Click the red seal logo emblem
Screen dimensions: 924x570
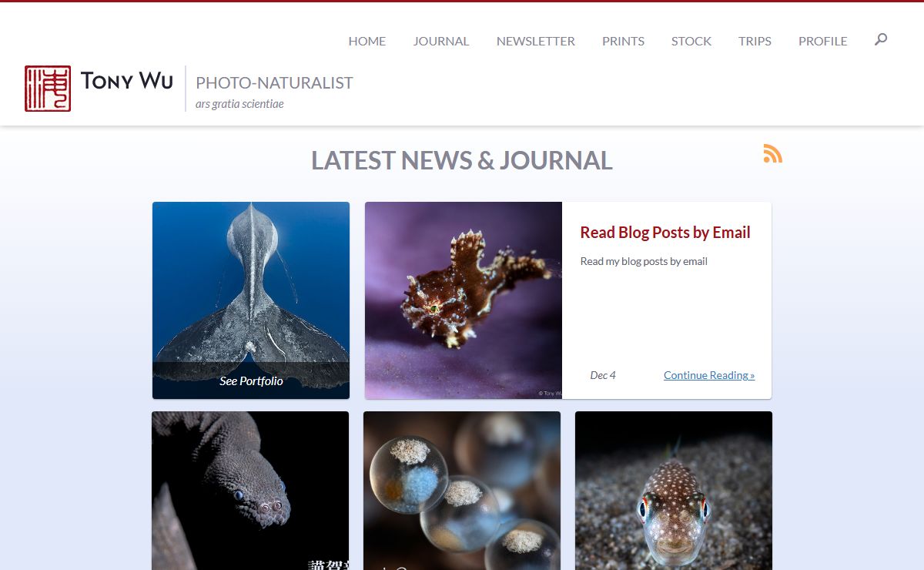point(48,89)
